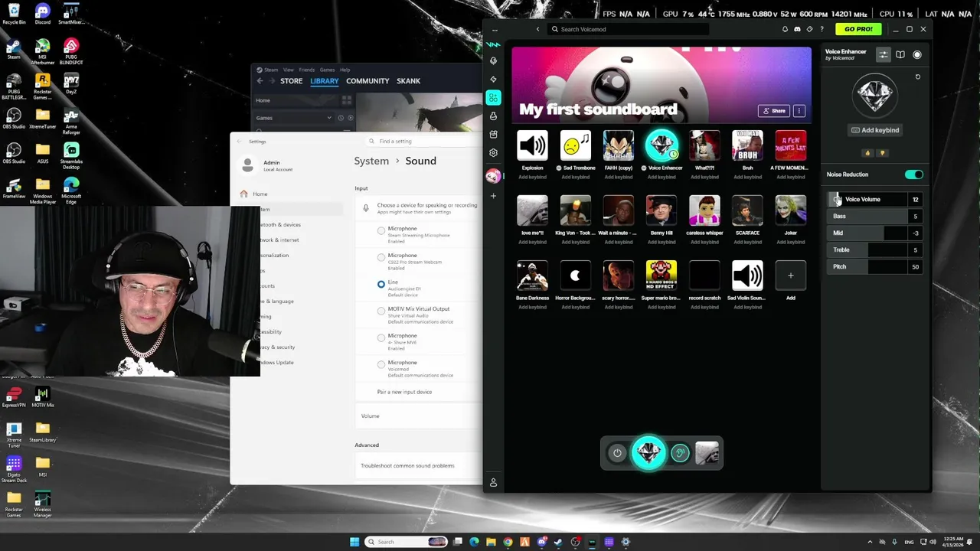The height and width of the screenshot is (551, 980).
Task: Open the help question mark in Voicemod
Action: pos(822,29)
